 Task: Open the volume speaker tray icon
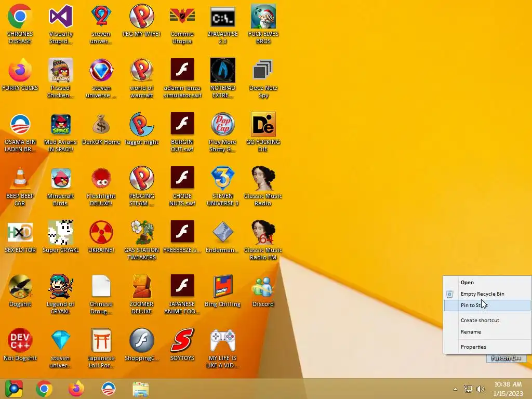[481, 389]
